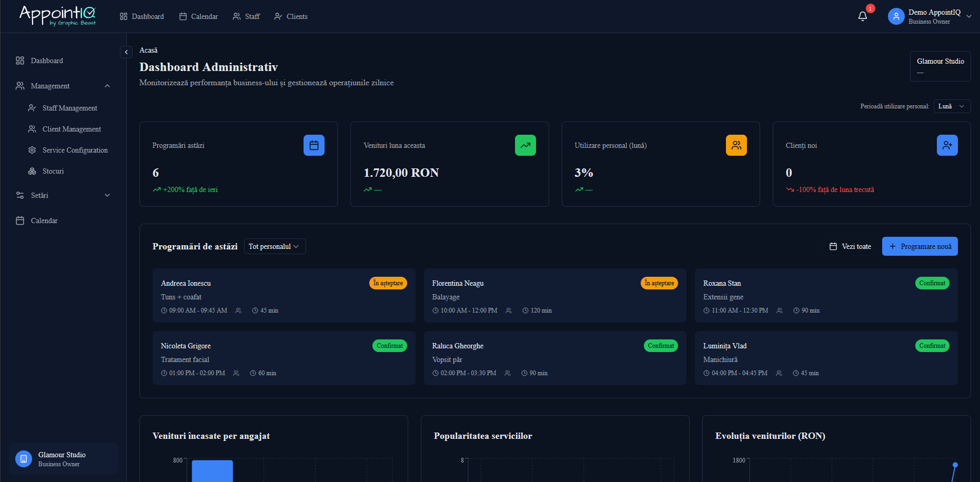Click Confirmat badge for Luminița Vlad
Viewport: 980px width, 482px height.
(x=932, y=346)
